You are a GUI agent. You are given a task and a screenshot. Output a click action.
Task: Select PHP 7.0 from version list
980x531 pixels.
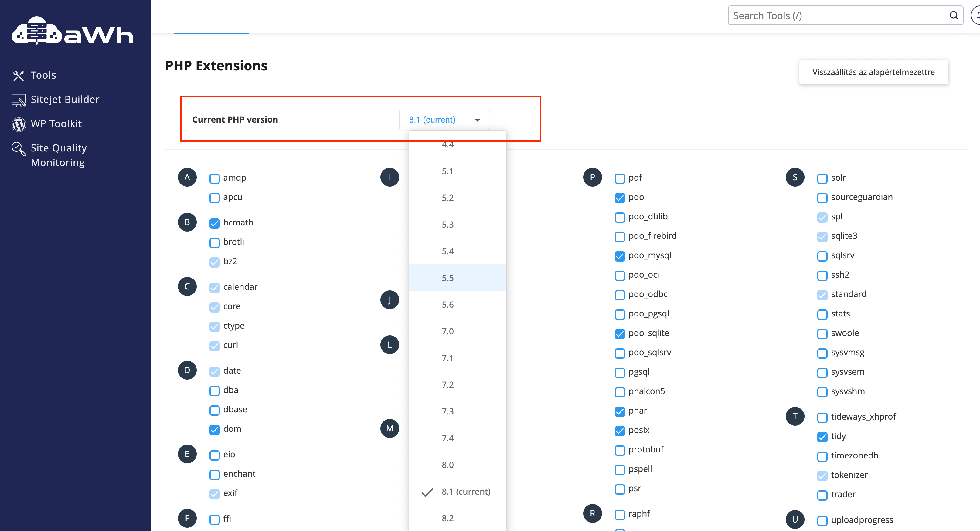(x=457, y=331)
